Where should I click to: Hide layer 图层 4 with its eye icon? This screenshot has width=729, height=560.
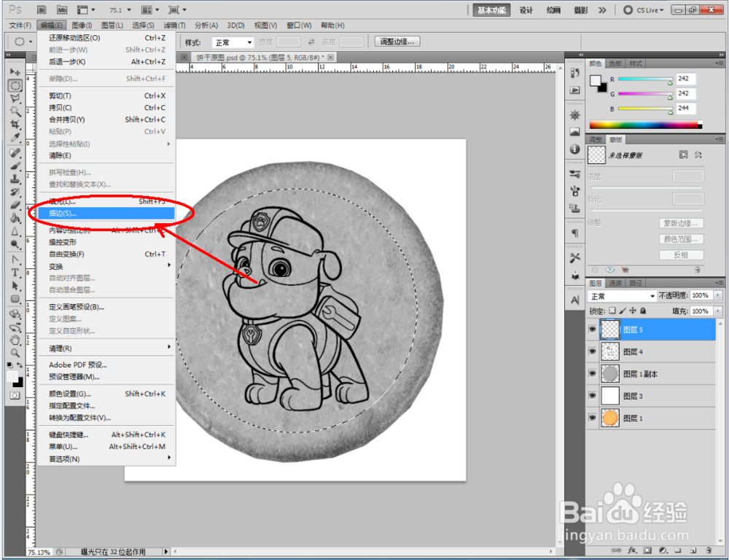pyautogui.click(x=592, y=351)
